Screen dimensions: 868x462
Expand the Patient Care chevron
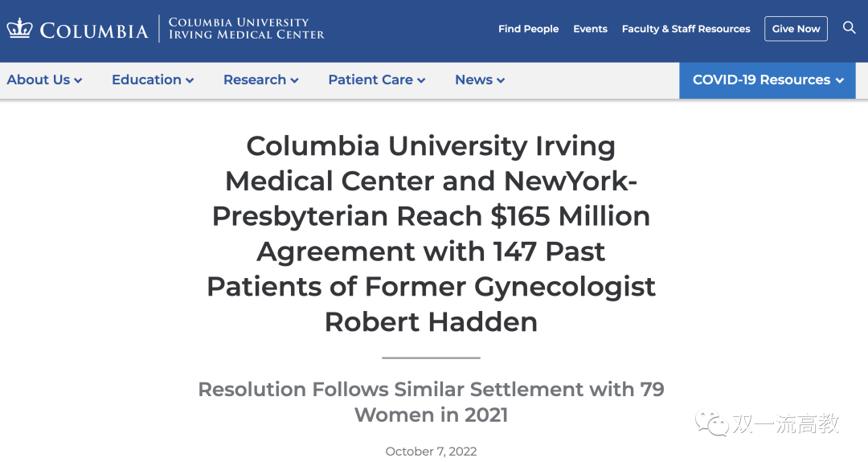421,80
